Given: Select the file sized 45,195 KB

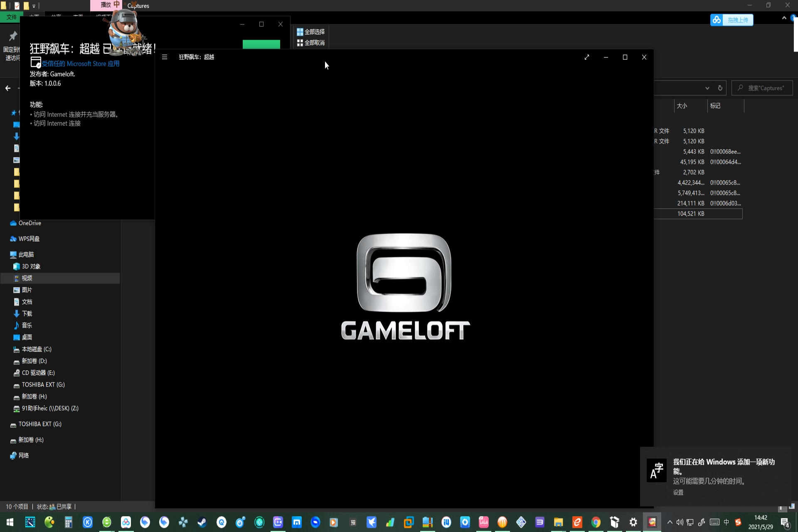Looking at the screenshot, I should coord(698,162).
